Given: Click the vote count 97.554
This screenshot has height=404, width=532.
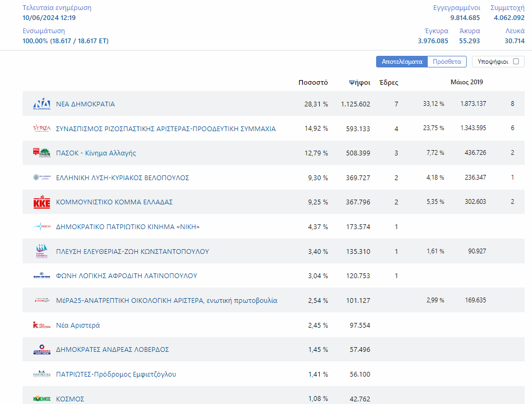Looking at the screenshot, I should (x=360, y=326).
